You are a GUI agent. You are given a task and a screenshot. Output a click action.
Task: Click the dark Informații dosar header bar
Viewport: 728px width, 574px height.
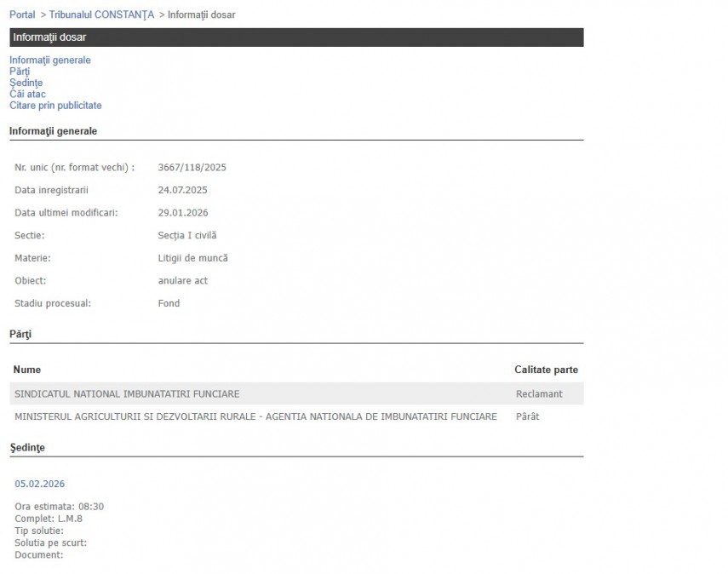coord(296,37)
